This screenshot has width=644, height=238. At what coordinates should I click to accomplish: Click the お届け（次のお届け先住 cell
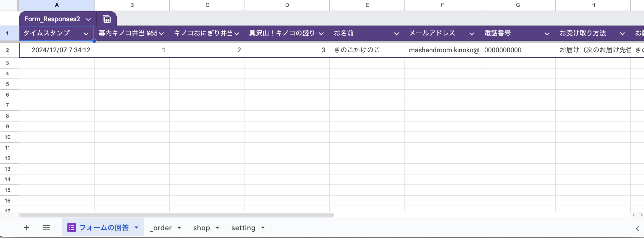point(593,50)
